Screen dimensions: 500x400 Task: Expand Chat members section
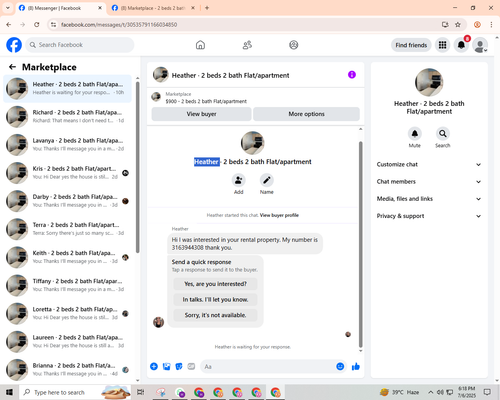(x=429, y=182)
